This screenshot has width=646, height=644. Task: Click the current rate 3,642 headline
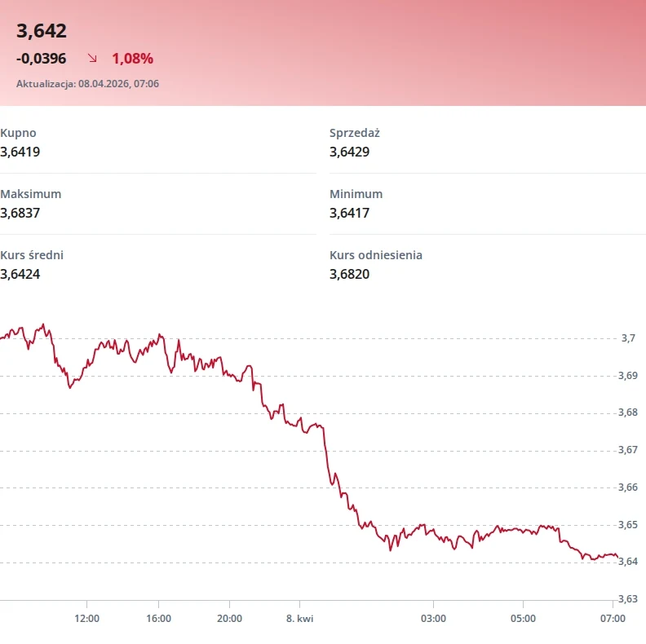(x=42, y=31)
